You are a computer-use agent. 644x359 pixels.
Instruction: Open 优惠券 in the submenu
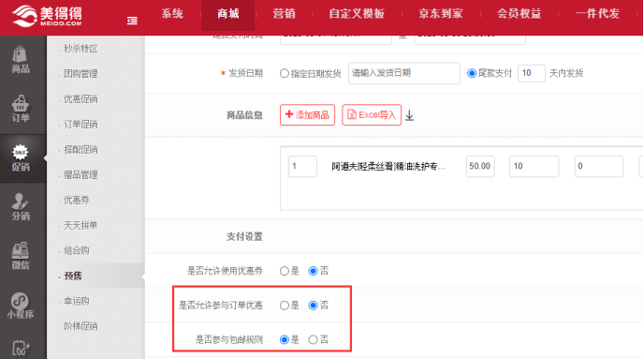pos(77,200)
